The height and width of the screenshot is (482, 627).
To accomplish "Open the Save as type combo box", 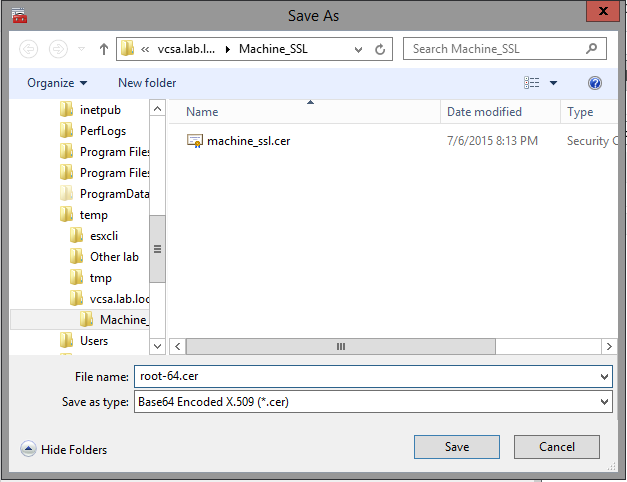I will 373,402.
